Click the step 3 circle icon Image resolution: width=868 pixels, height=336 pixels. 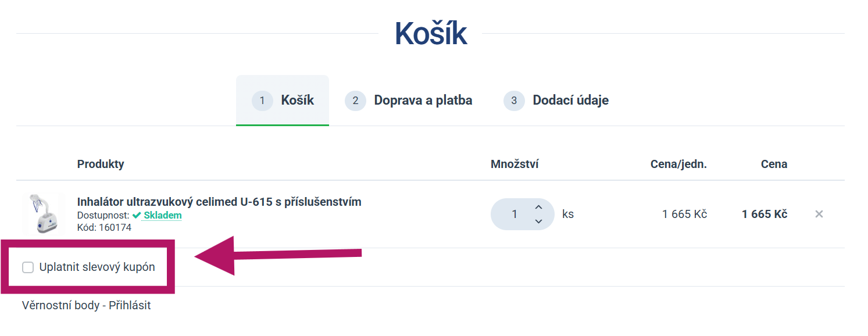[x=514, y=101]
